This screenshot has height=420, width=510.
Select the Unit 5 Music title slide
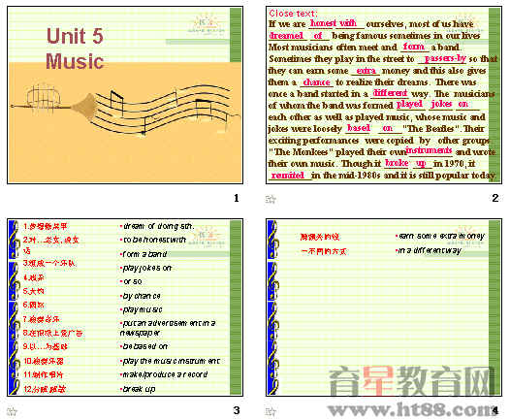click(125, 95)
